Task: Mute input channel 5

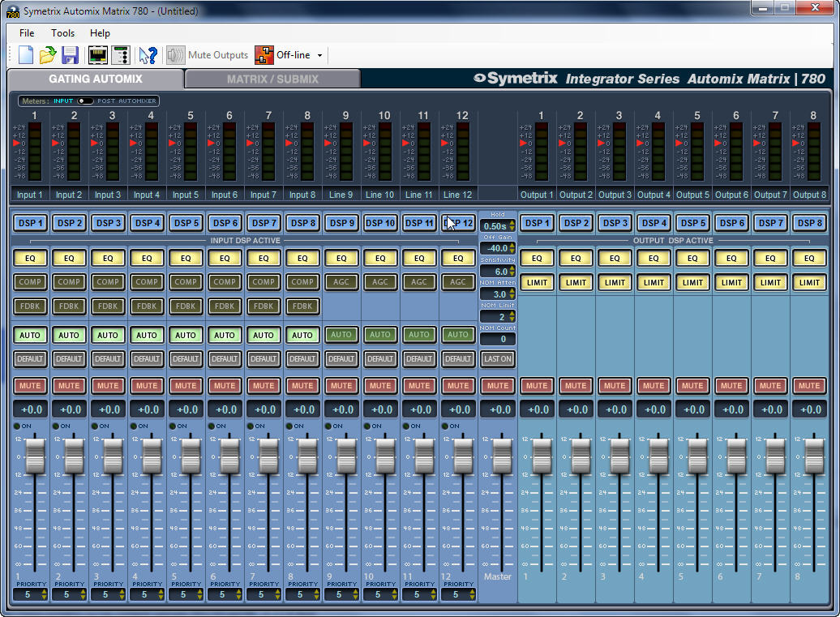Action: pos(186,386)
